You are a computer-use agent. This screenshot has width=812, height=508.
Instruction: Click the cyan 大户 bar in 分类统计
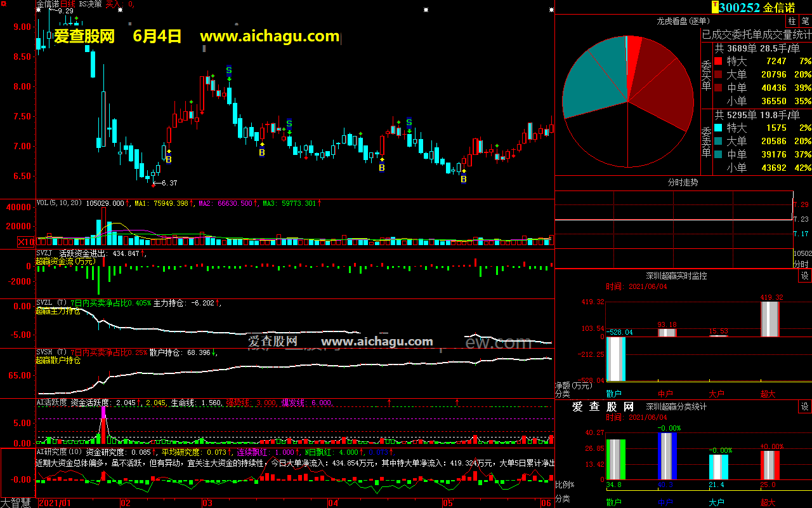coord(718,467)
